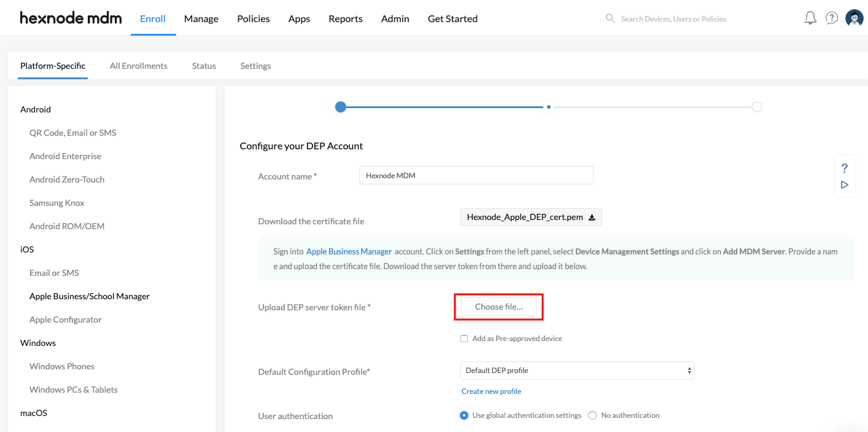Click the hexnode mdm logo

pyautogui.click(x=71, y=18)
